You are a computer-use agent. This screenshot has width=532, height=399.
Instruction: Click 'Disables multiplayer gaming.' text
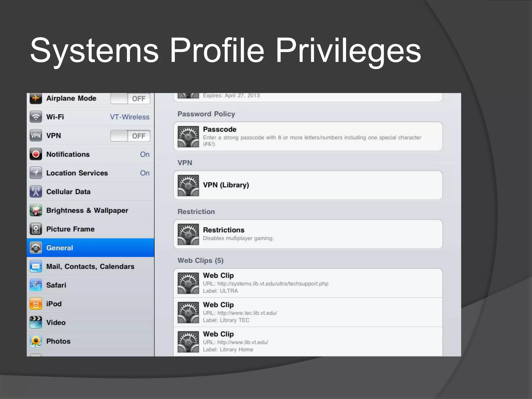[238, 238]
